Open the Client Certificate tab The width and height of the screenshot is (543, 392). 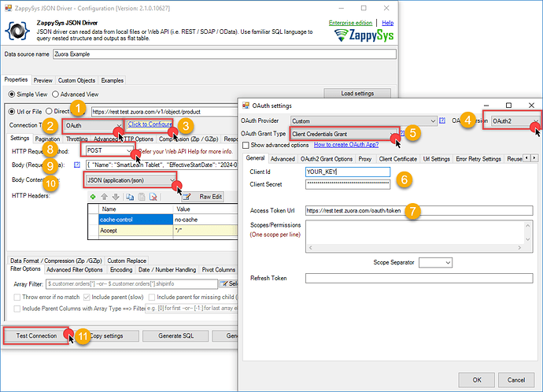(398, 159)
